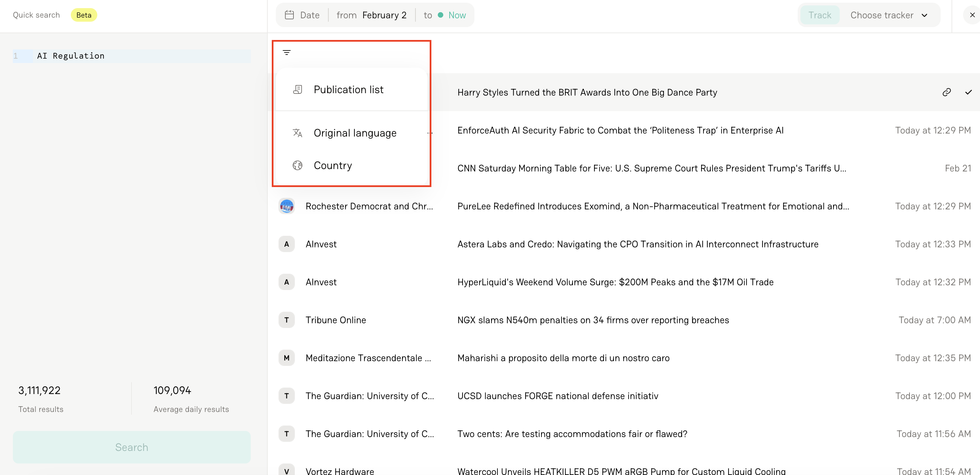The width and height of the screenshot is (980, 475).
Task: Change the from date February 2
Action: point(384,15)
